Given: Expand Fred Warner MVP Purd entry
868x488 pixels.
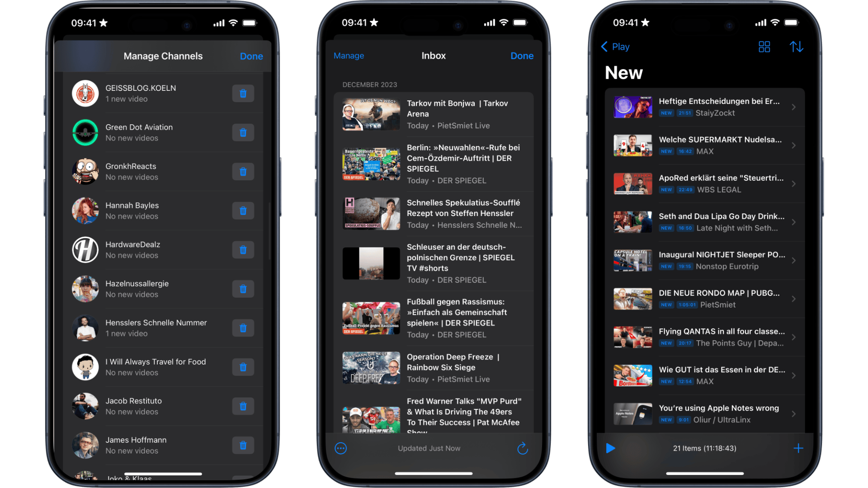Looking at the screenshot, I should (434, 417).
